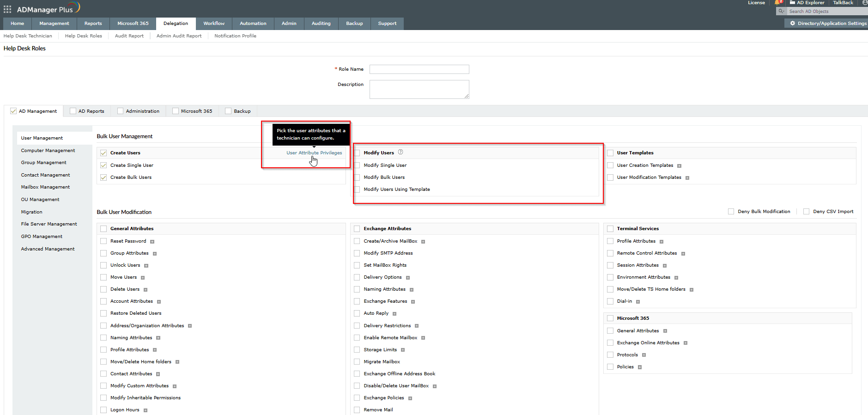The image size is (868, 415).
Task: Click the Directory/Application Settings gear icon
Action: point(793,23)
